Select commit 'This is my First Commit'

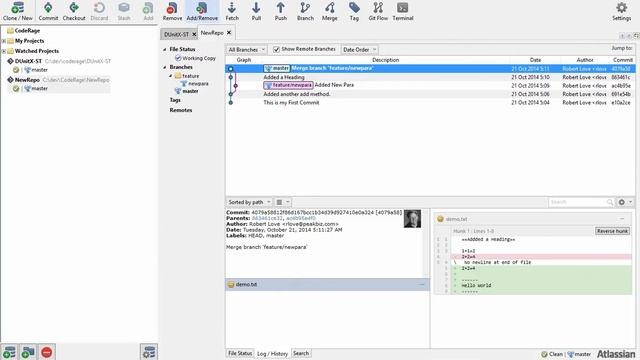pyautogui.click(x=429, y=103)
